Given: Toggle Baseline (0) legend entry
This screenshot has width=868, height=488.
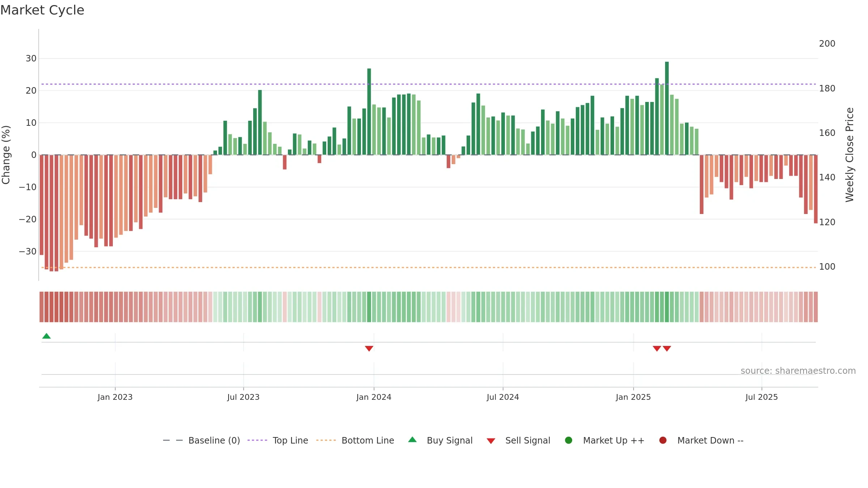Looking at the screenshot, I should click(x=201, y=440).
